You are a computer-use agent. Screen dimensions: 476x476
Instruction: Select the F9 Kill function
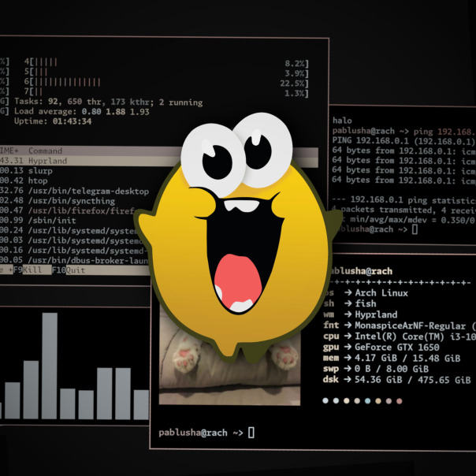click(32, 270)
